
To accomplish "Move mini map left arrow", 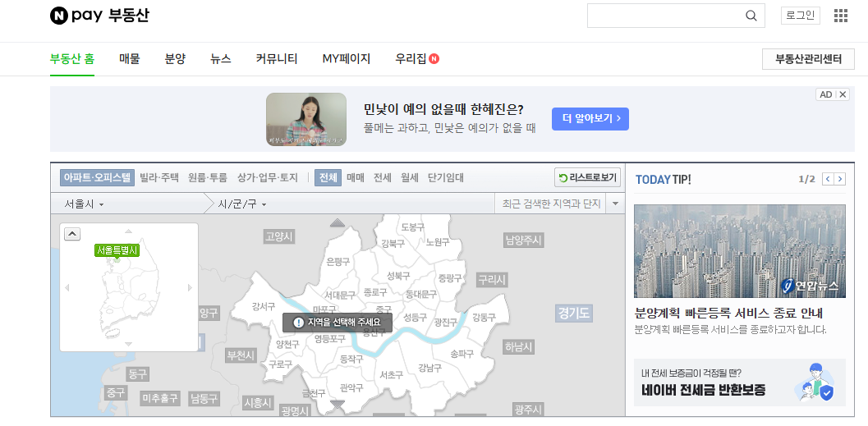I will (67, 287).
